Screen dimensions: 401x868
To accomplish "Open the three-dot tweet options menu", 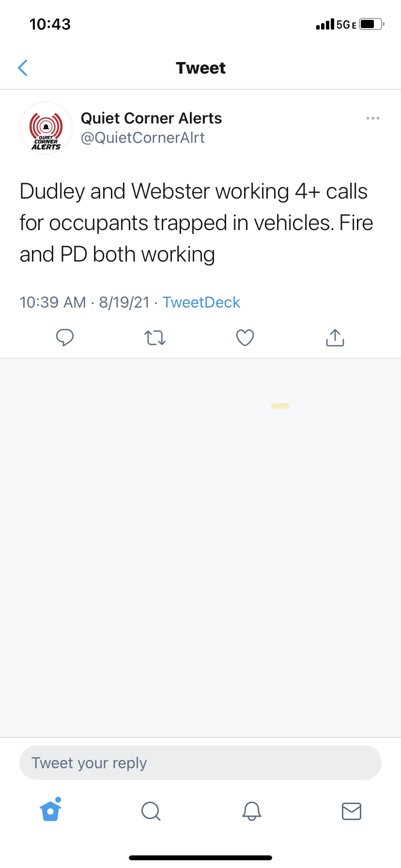I will tap(372, 118).
